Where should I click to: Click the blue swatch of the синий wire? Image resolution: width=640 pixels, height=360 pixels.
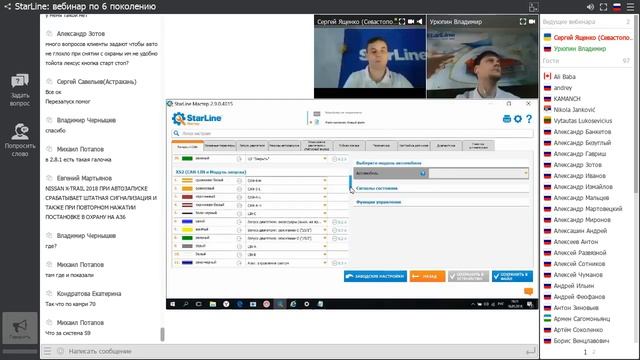[187, 221]
